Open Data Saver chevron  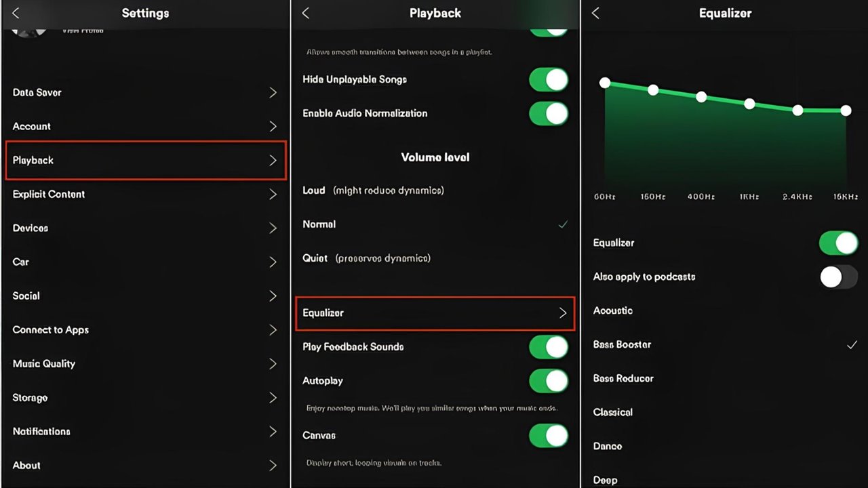click(x=273, y=93)
